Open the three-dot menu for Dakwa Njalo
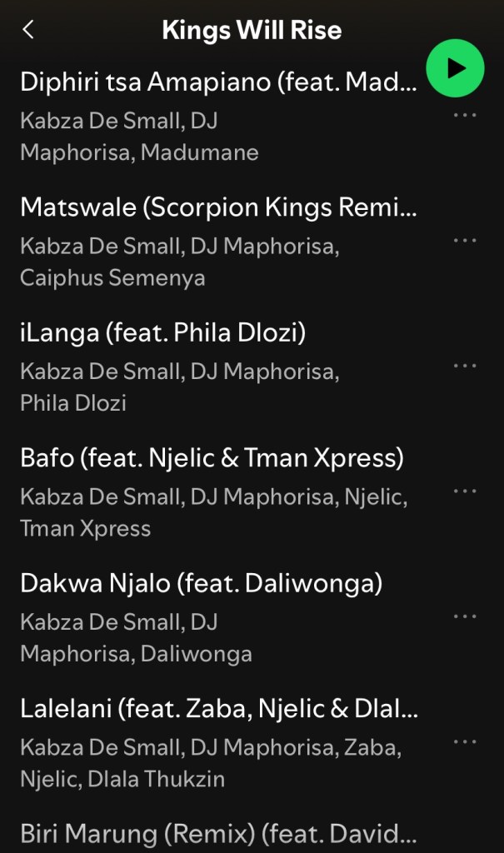The image size is (504, 853). click(x=465, y=616)
